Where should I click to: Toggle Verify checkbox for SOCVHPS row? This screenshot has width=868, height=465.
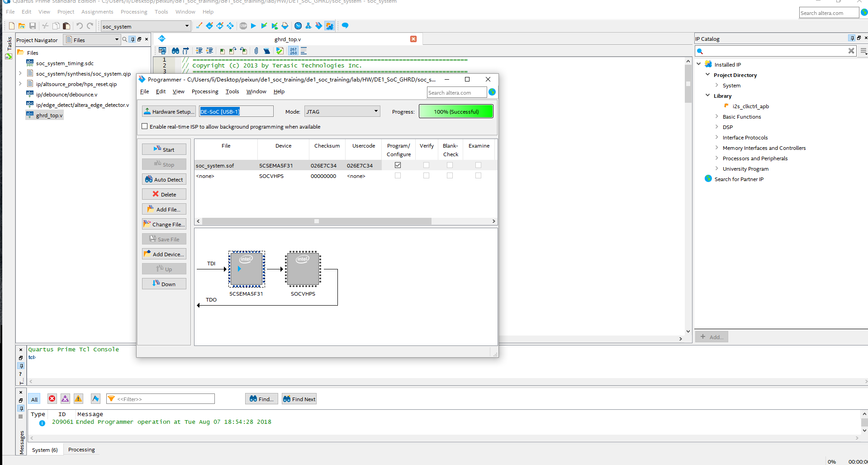coord(426,176)
